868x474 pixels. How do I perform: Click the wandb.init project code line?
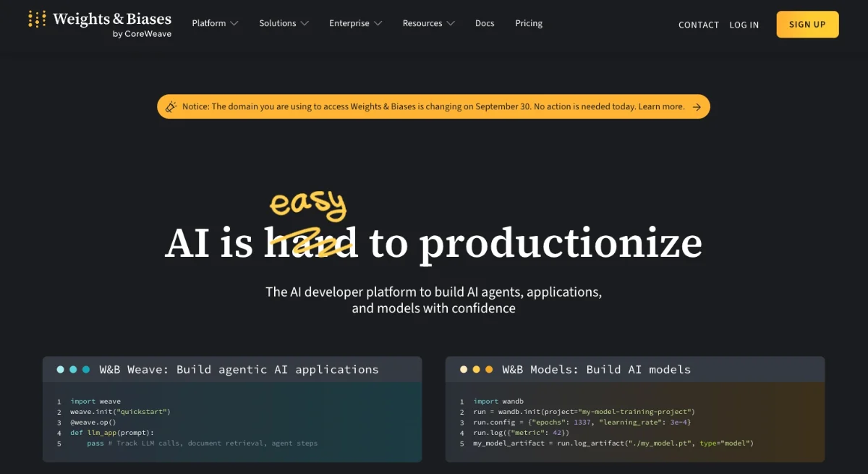pos(584,411)
